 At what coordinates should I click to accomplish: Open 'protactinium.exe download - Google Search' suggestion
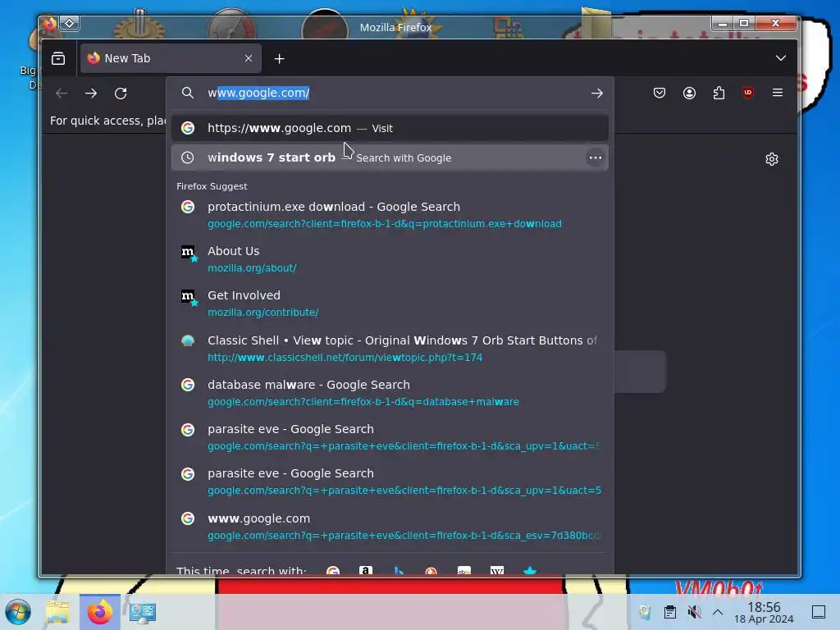pyautogui.click(x=390, y=215)
